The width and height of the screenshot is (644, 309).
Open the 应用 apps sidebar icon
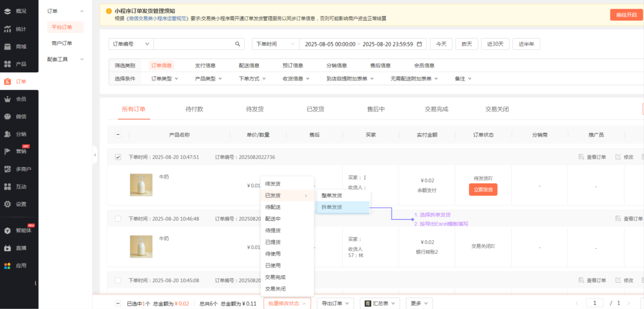7,265
